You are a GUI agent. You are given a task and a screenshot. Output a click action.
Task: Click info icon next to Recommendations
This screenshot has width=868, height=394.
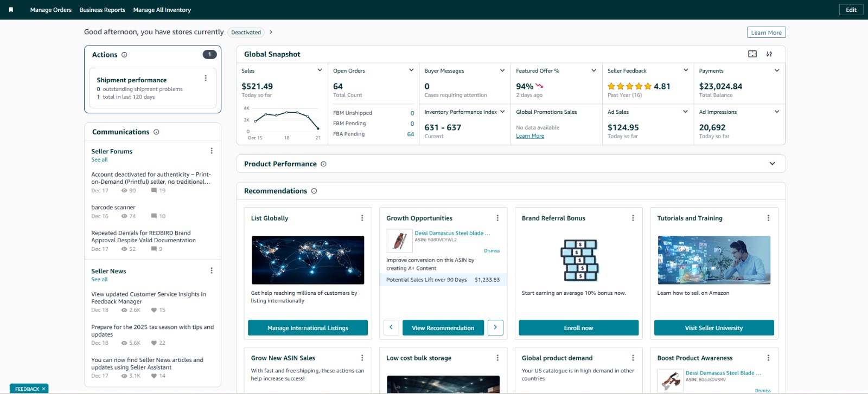point(314,191)
